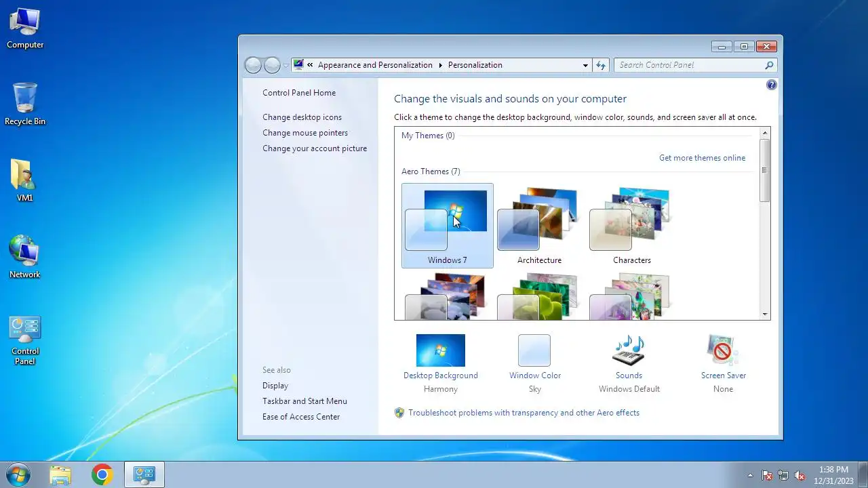Expand the breadcrumb double-chevron overflow
Viewport: 868px width, 488px height.
[310, 65]
